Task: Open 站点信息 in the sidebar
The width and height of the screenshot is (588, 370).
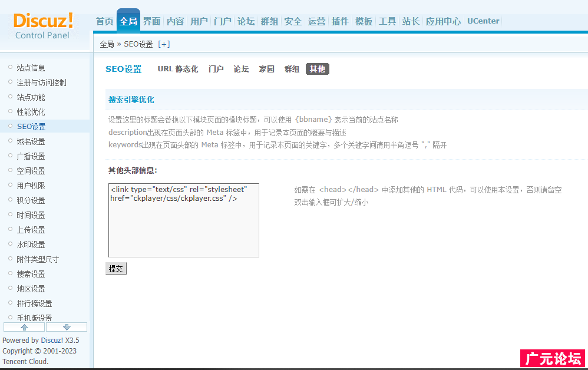Action: click(31, 68)
